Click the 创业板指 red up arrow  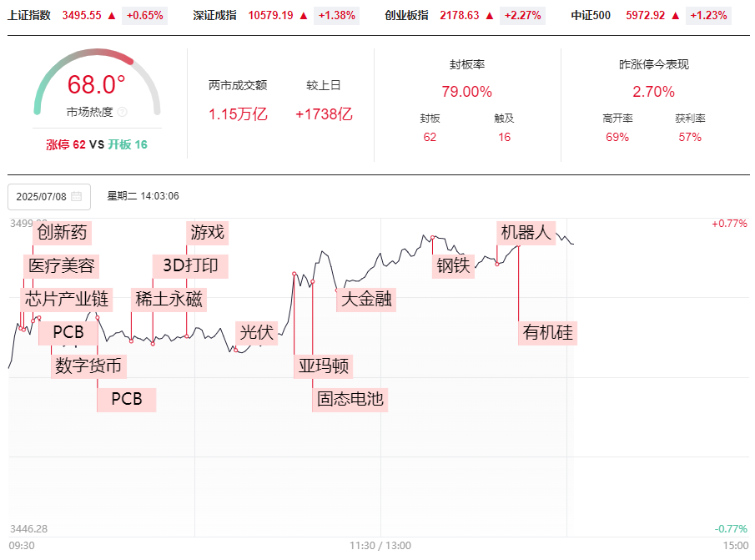pyautogui.click(x=490, y=16)
